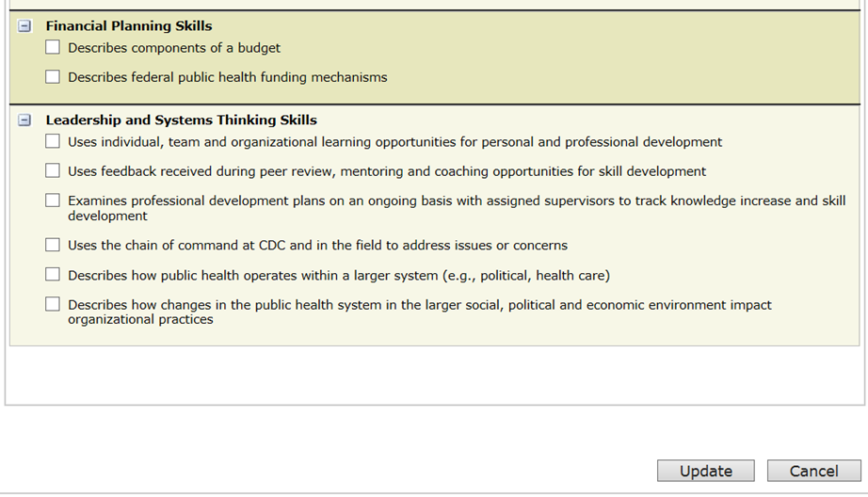Click the Cancel button
This screenshot has height=497, width=868.
coord(813,471)
